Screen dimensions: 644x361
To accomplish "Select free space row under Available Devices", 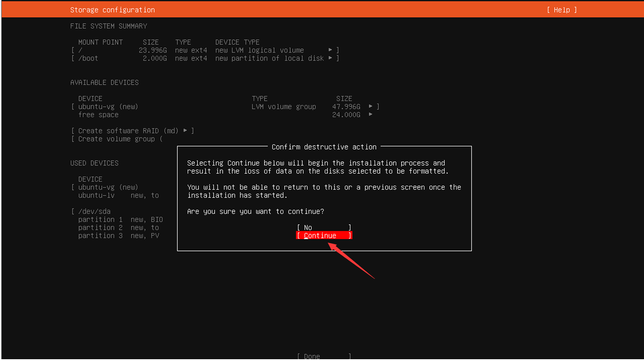I will click(98, 115).
